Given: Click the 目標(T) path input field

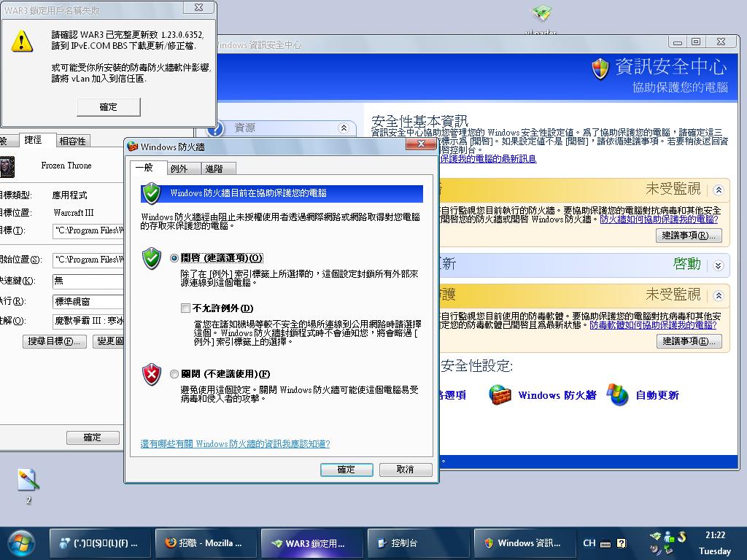Looking at the screenshot, I should pyautogui.click(x=88, y=230).
